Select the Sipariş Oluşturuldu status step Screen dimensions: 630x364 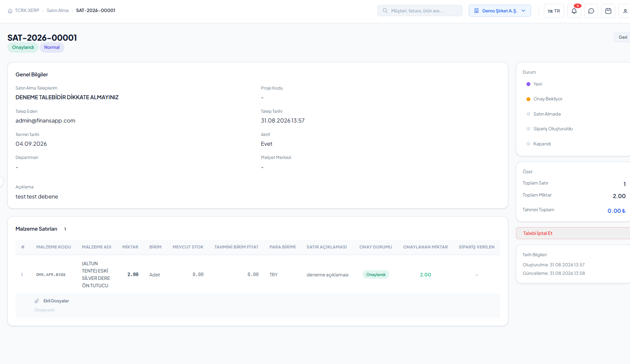(549, 129)
